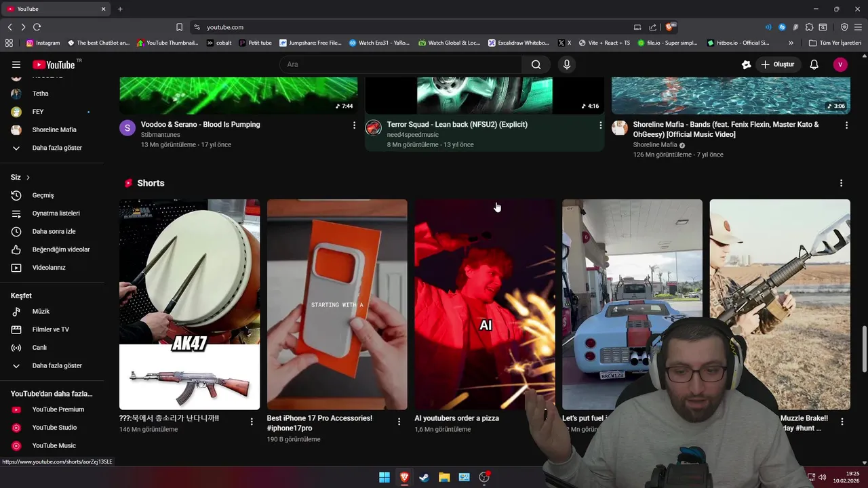This screenshot has width=868, height=488.
Task: Open Müzik under Keşfet
Action: coord(52,311)
